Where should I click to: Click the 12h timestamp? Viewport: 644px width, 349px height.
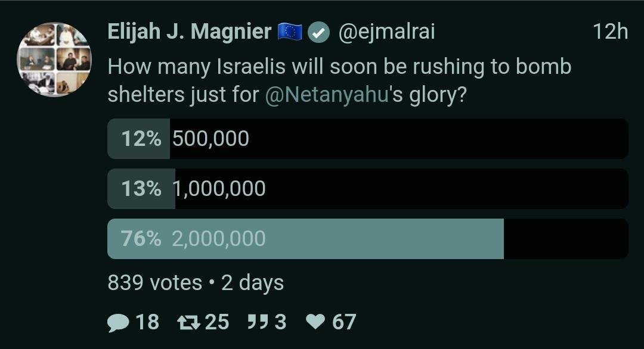[611, 32]
